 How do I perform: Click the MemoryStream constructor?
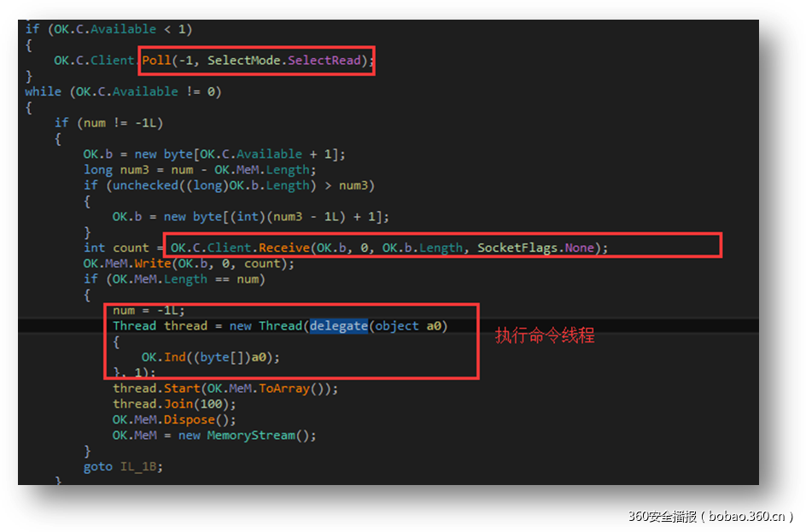click(x=259, y=436)
